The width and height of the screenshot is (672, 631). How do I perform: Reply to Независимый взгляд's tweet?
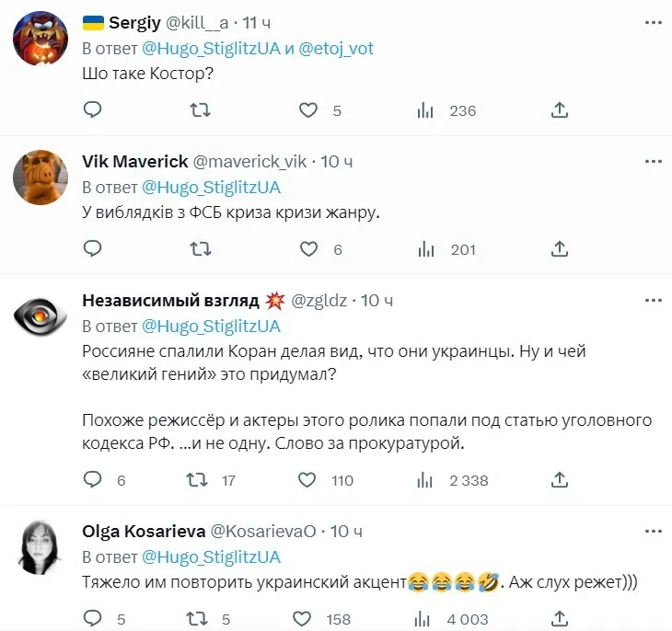click(92, 480)
